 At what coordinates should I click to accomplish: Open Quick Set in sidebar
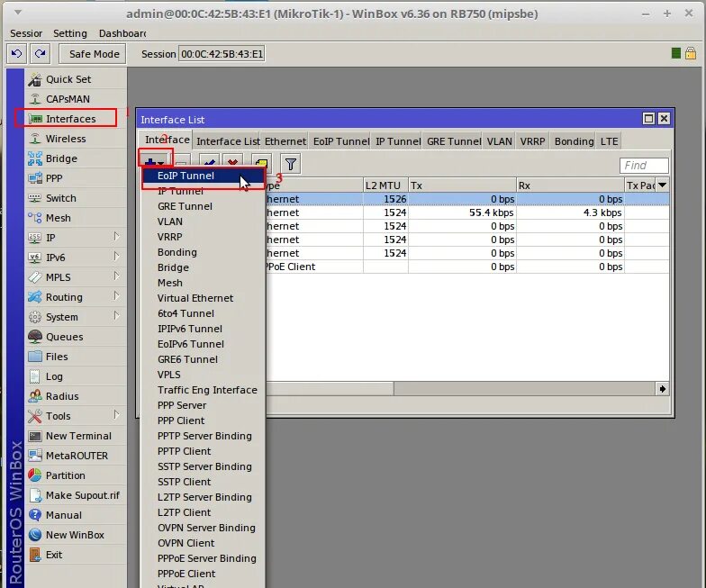point(76,79)
